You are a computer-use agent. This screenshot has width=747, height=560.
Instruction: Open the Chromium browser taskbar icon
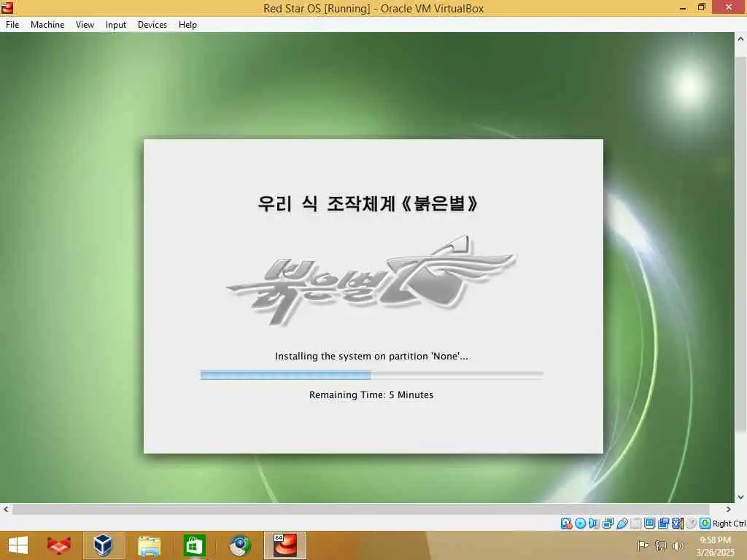click(239, 545)
